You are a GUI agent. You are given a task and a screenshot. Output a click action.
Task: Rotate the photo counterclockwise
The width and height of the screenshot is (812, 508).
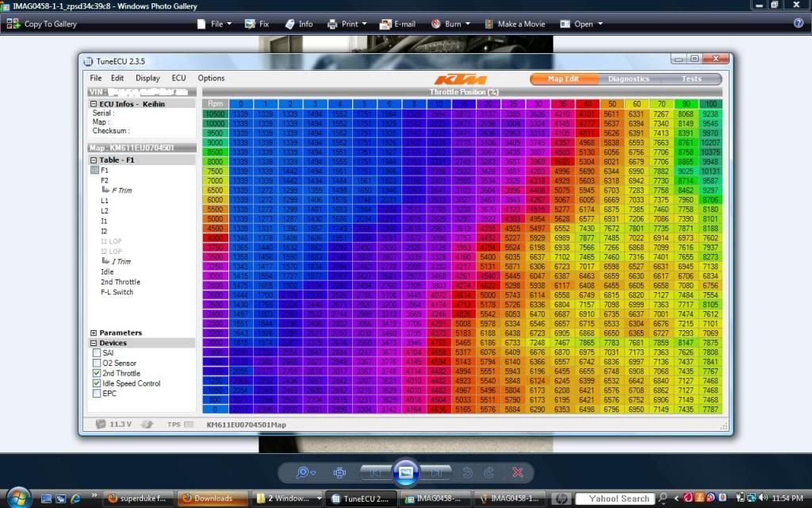[468, 472]
